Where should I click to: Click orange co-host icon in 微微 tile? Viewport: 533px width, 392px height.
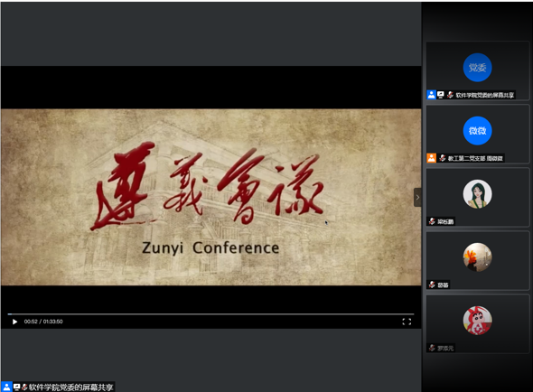(x=431, y=158)
